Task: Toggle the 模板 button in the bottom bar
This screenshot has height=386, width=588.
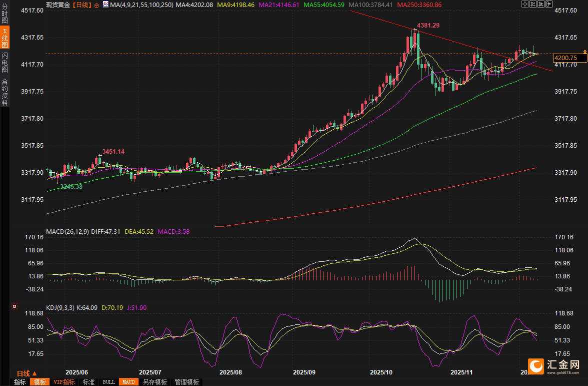Action: [39, 382]
